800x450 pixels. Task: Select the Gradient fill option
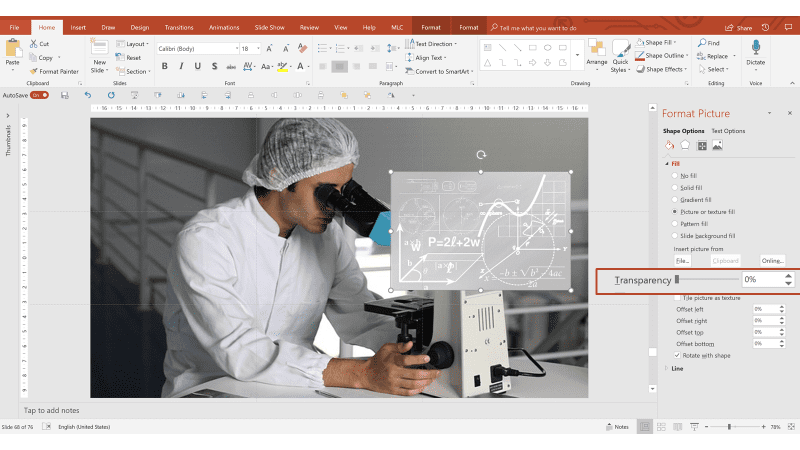(674, 199)
